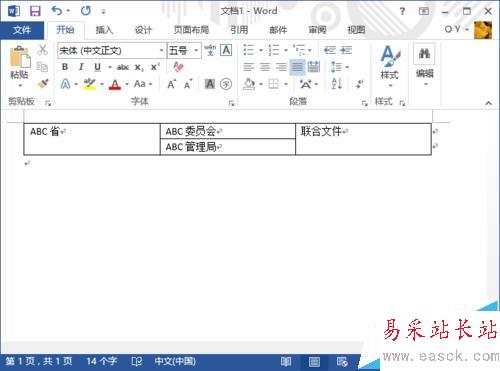The width and height of the screenshot is (500, 371).
Task: Switch to the 页面布局 Page Layout tab
Action: coord(191,30)
